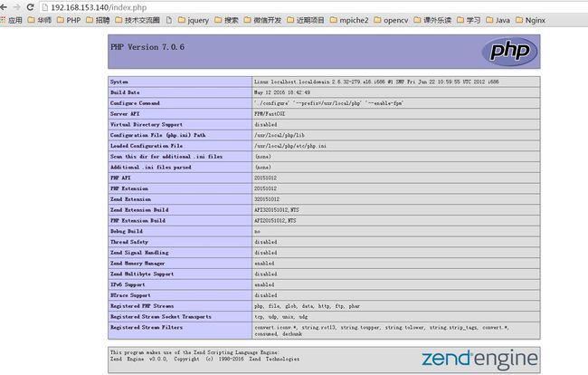Click the /usr/local/php/lib path value
This screenshot has height=375, width=588.
pos(280,135)
